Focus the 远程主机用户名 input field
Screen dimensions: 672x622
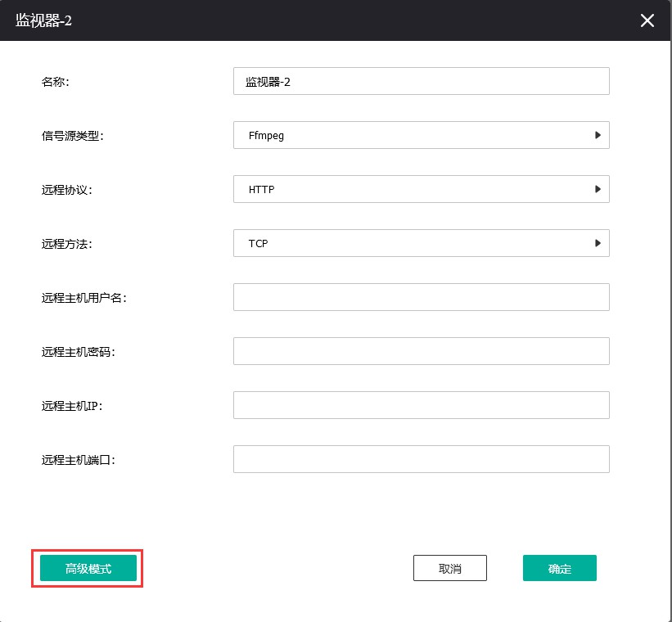click(x=421, y=297)
